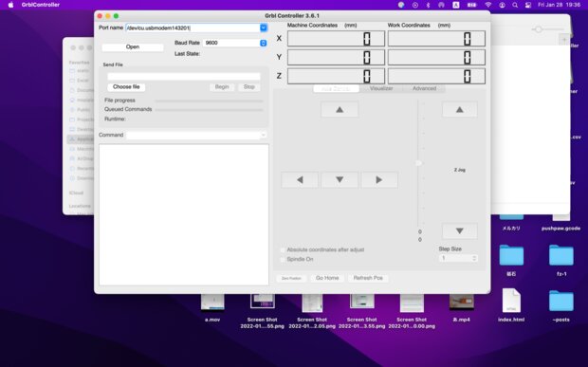588x367 pixels.
Task: Lower Z axis with down arrow
Action: [459, 231]
